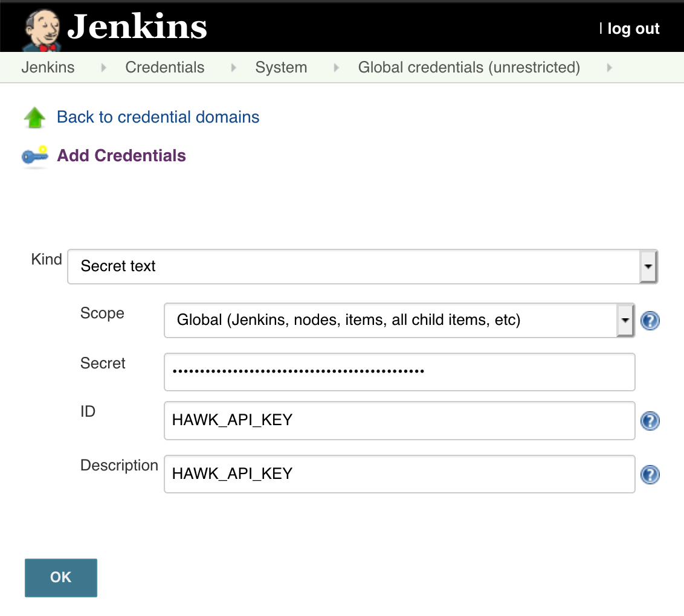Open Global credentials (unrestricted) breadcrumb
Image resolution: width=684 pixels, height=616 pixels.
[x=469, y=68]
